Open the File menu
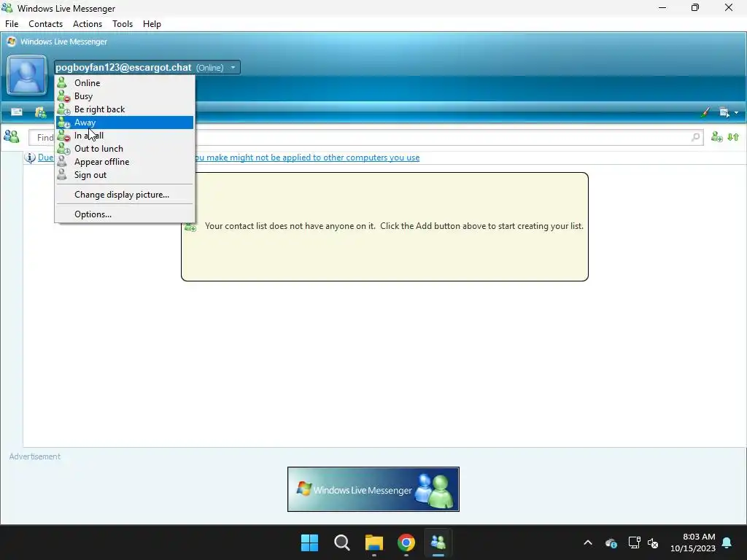The width and height of the screenshot is (747, 560). (x=12, y=24)
